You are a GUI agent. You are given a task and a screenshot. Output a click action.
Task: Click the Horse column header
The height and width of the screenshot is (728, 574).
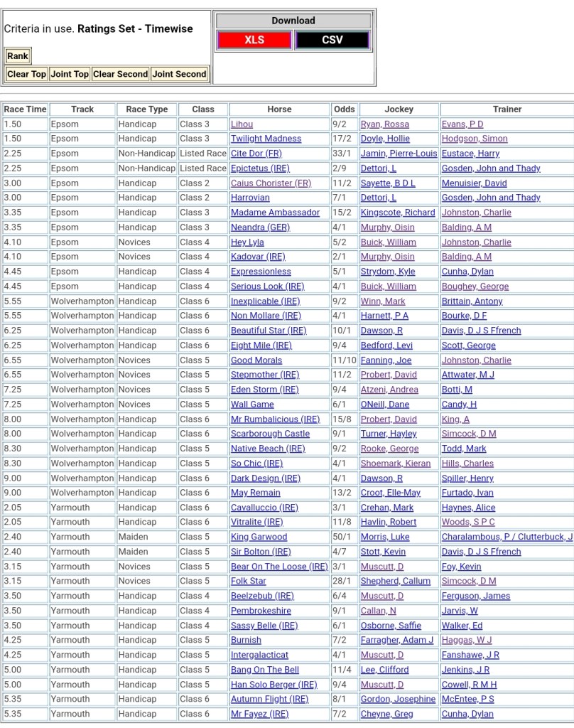[x=279, y=109]
